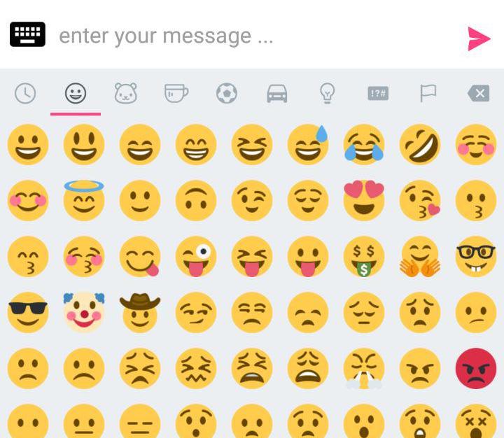The height and width of the screenshot is (438, 504).
Task: Pick the clown face emoji
Action: click(84, 312)
